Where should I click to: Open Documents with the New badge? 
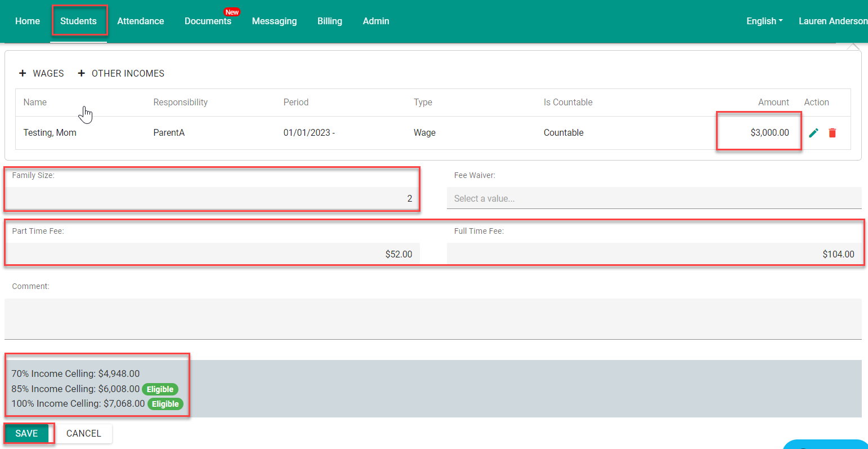coord(208,21)
